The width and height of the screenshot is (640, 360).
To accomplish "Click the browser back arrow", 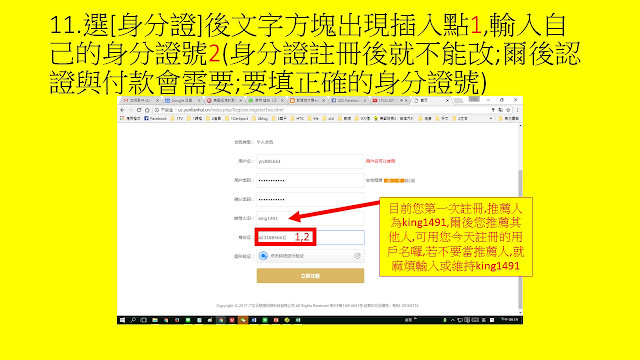I will pos(122,110).
